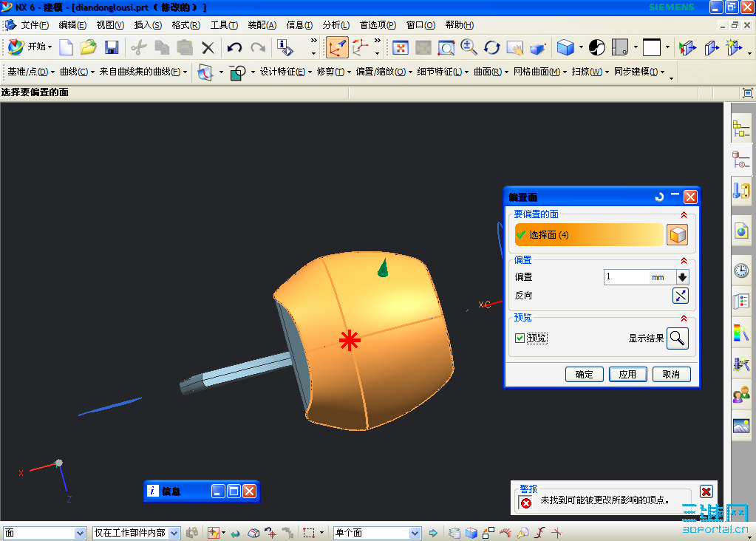Open the 基准/点 toolbar menu
This screenshot has width=756, height=541.
coord(31,72)
